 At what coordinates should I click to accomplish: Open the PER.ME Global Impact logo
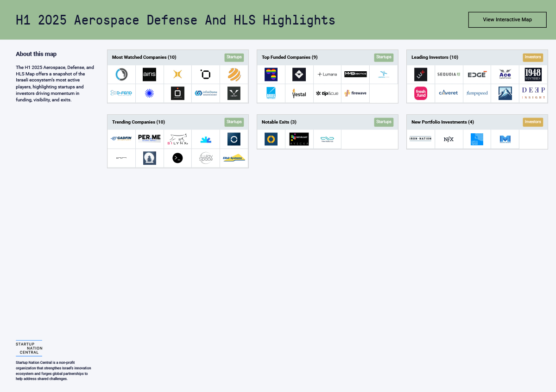[149, 138]
